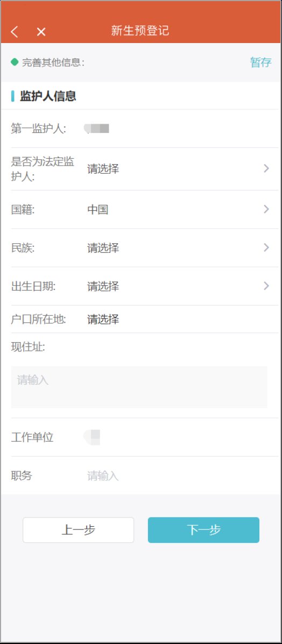
Task: Select 请选择 for legal guardian field
Action: 103,169
